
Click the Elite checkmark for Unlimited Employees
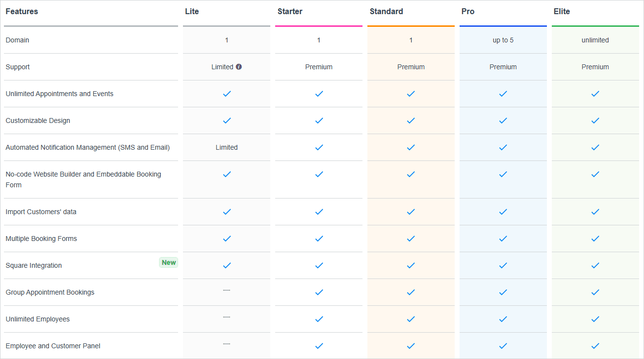click(x=595, y=319)
